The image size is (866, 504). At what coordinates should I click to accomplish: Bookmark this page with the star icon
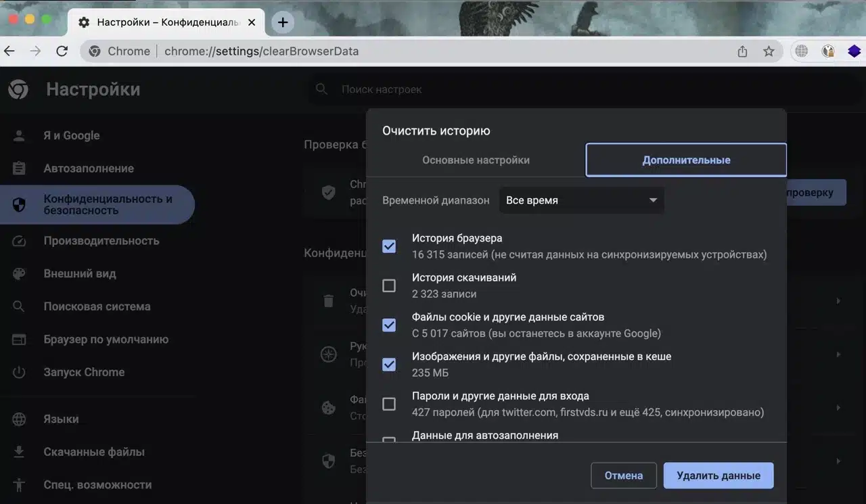[769, 51]
